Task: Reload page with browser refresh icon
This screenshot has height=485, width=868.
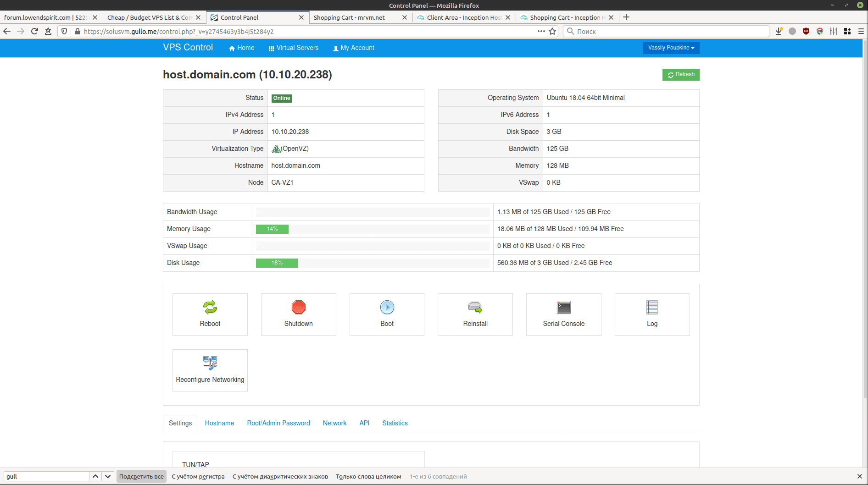Action: (x=34, y=31)
